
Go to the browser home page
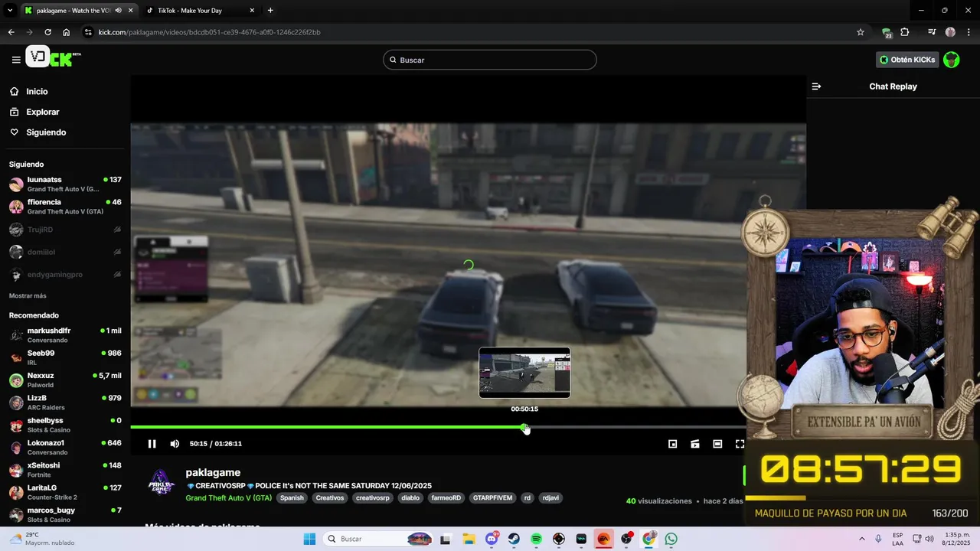point(67,32)
